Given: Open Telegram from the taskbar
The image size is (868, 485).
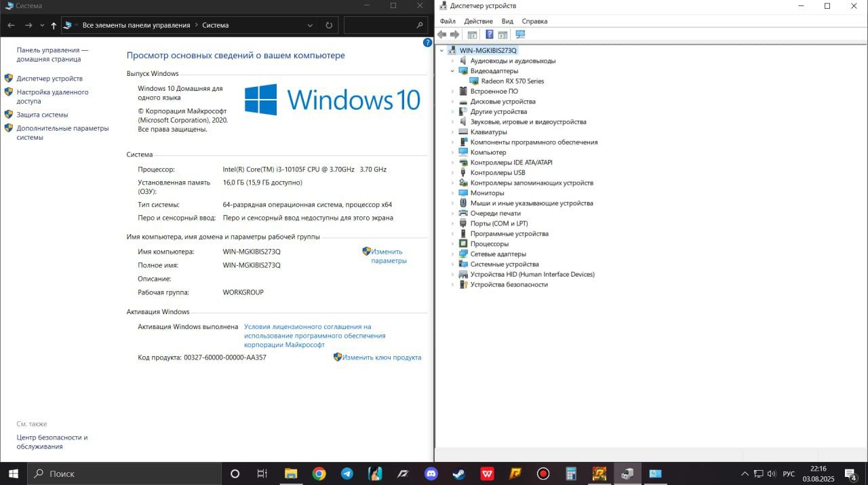Looking at the screenshot, I should tap(347, 473).
